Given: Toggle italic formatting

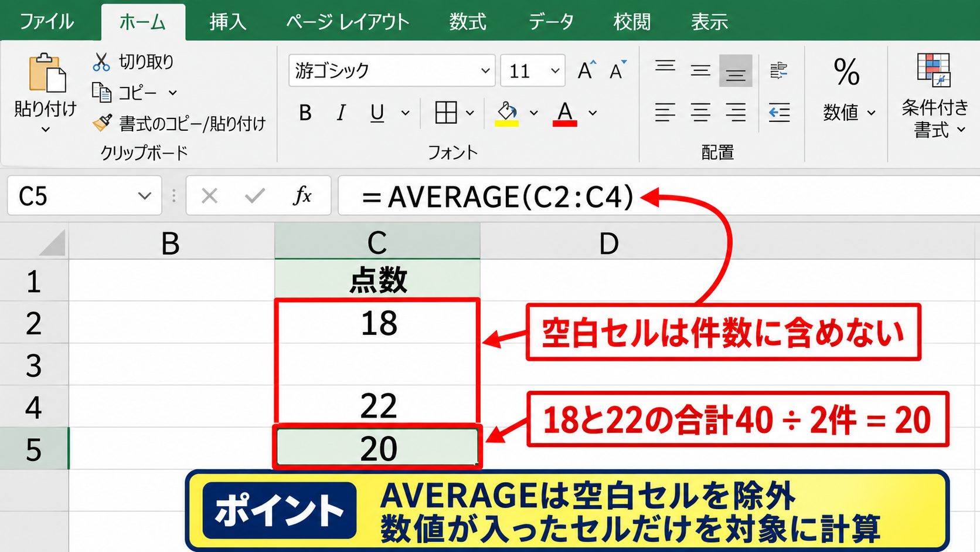Looking at the screenshot, I should [x=341, y=113].
